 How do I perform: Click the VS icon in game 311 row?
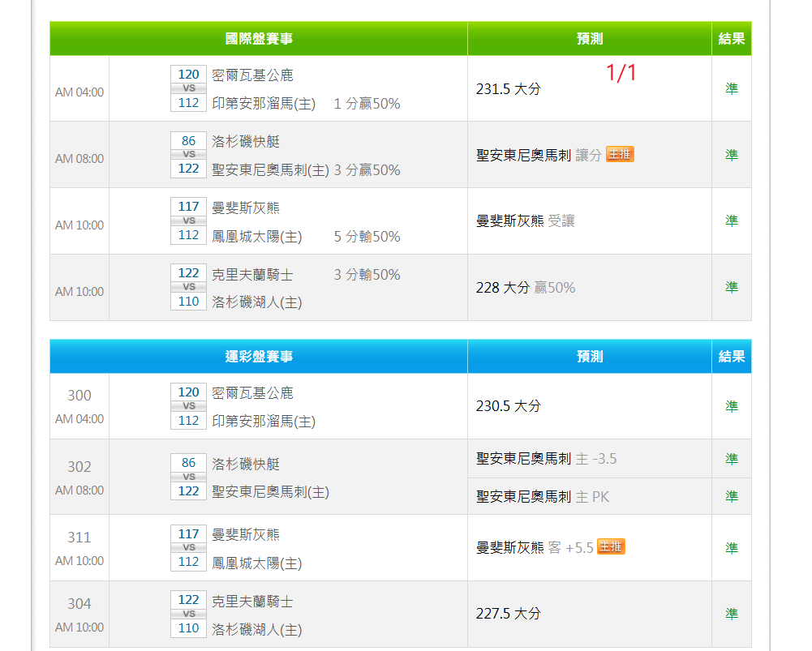coord(188,548)
